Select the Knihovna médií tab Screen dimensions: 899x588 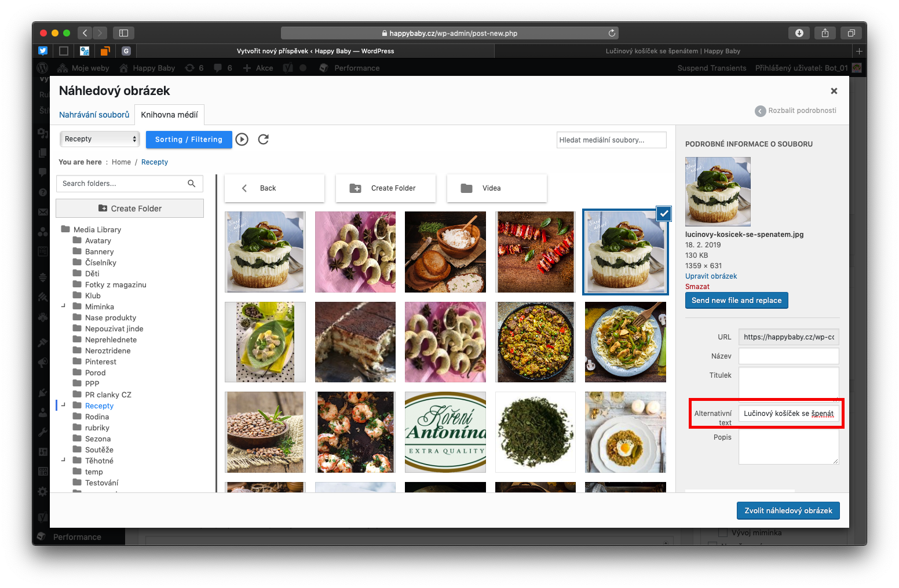click(169, 115)
